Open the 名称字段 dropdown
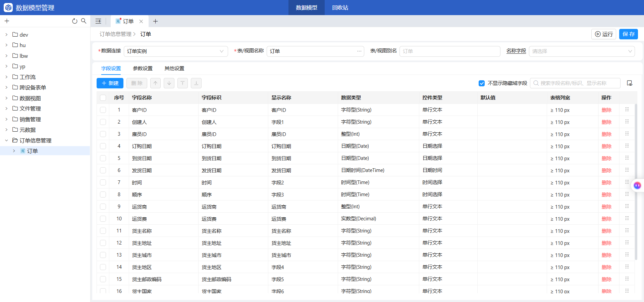Image resolution: width=644 pixels, height=302 pixels. tap(582, 51)
